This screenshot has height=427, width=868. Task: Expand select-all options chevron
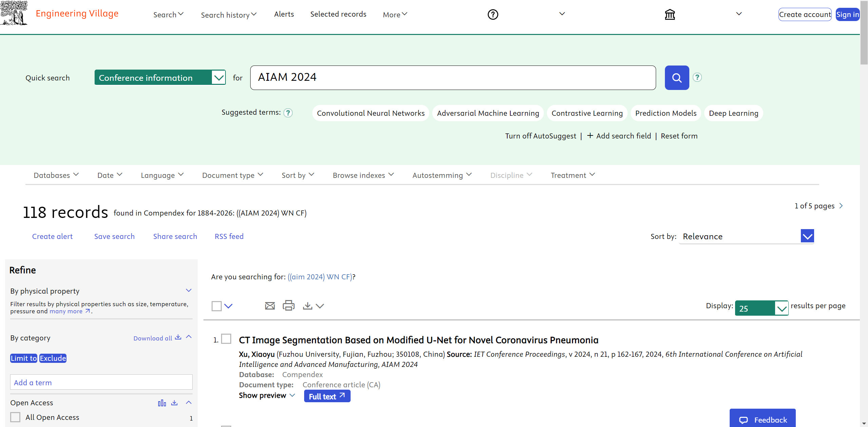point(229,306)
